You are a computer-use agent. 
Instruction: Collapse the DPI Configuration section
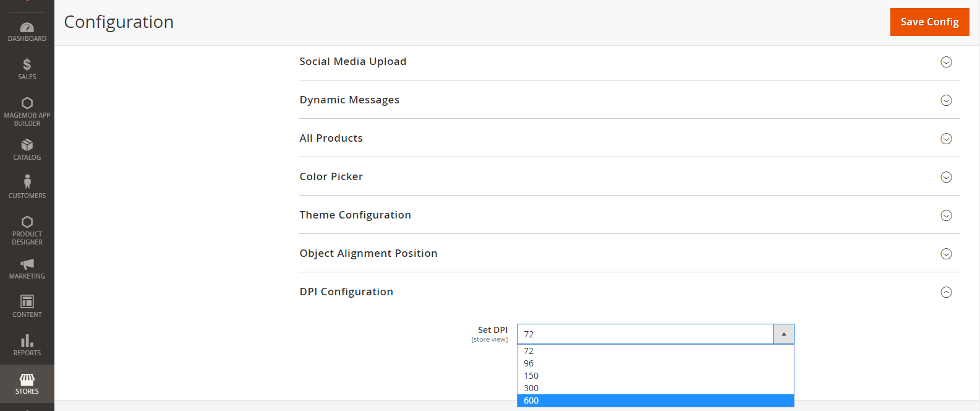(945, 292)
